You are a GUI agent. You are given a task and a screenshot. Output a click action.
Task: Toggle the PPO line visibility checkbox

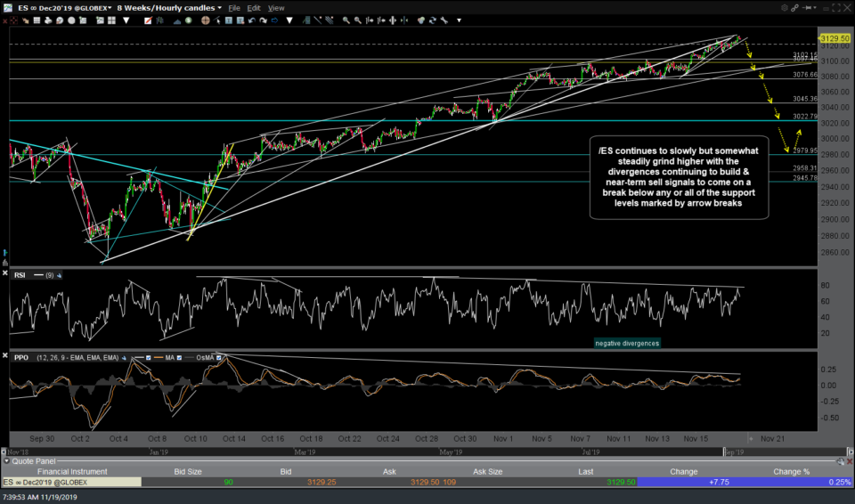tap(149, 358)
